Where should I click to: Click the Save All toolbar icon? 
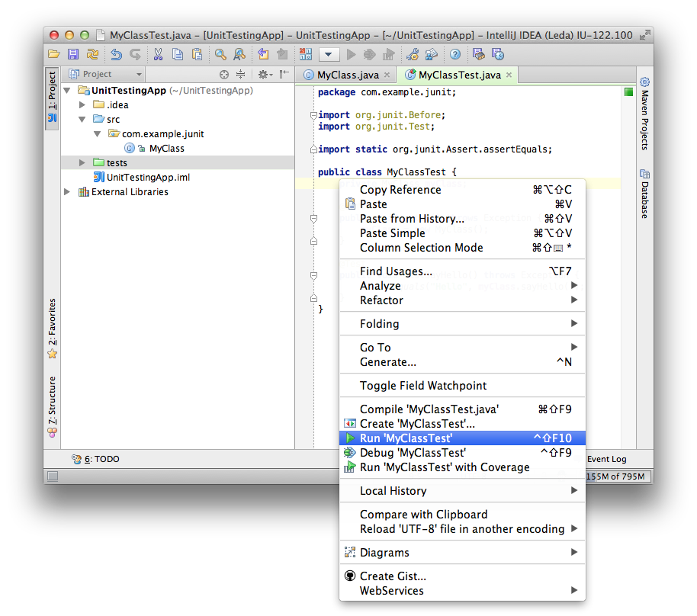click(x=73, y=54)
